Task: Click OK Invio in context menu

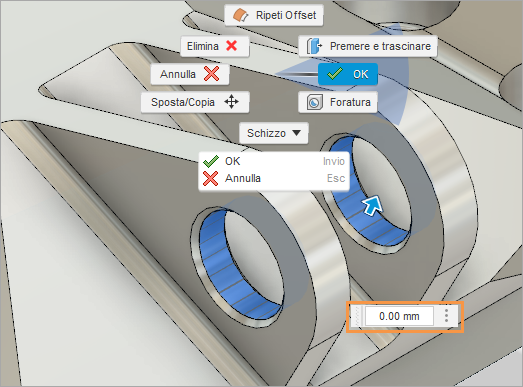Action: pyautogui.click(x=274, y=161)
